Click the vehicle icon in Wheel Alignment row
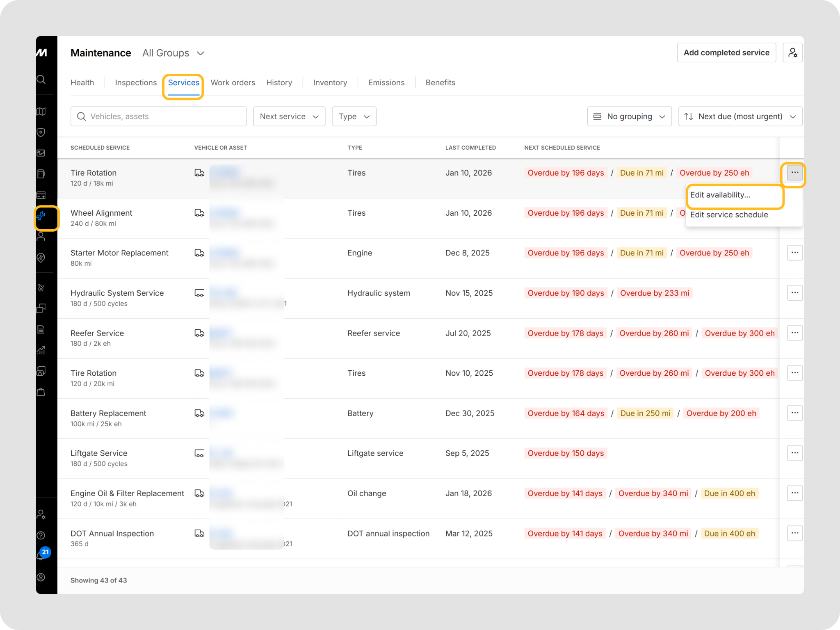 tap(199, 213)
